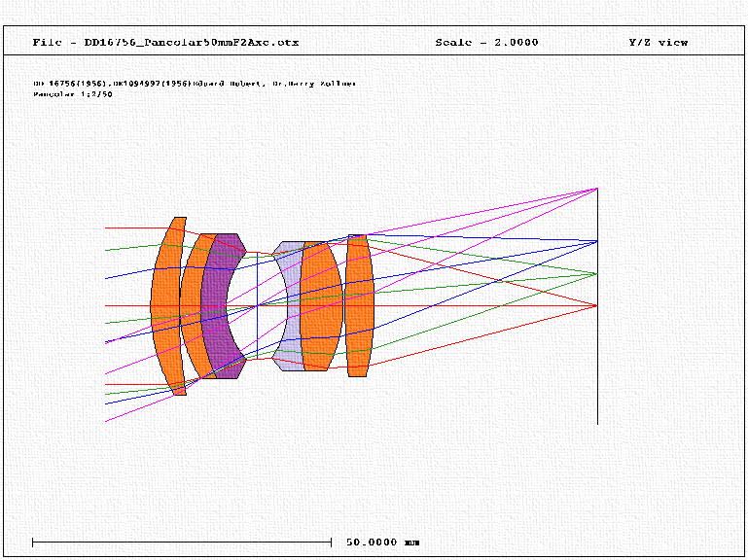Click the vertical image plane line at right
Screen dimensions: 748x560
click(597, 305)
